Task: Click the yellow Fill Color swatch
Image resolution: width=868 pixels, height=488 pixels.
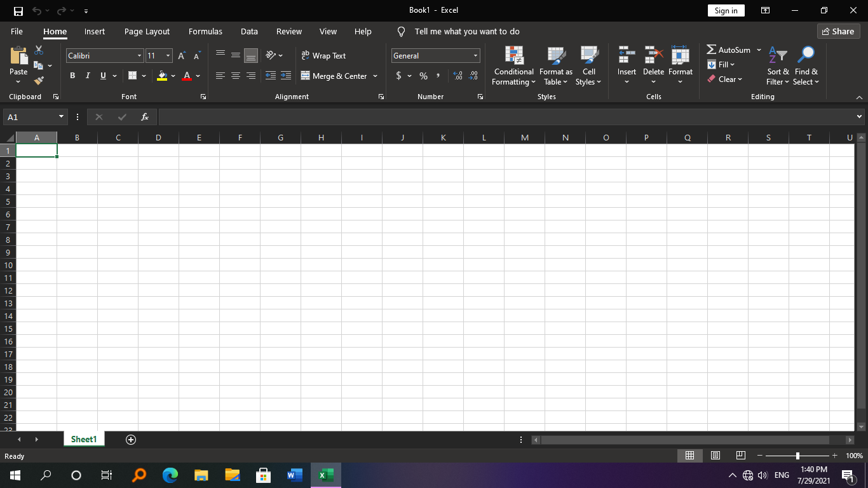Action: coord(162,76)
